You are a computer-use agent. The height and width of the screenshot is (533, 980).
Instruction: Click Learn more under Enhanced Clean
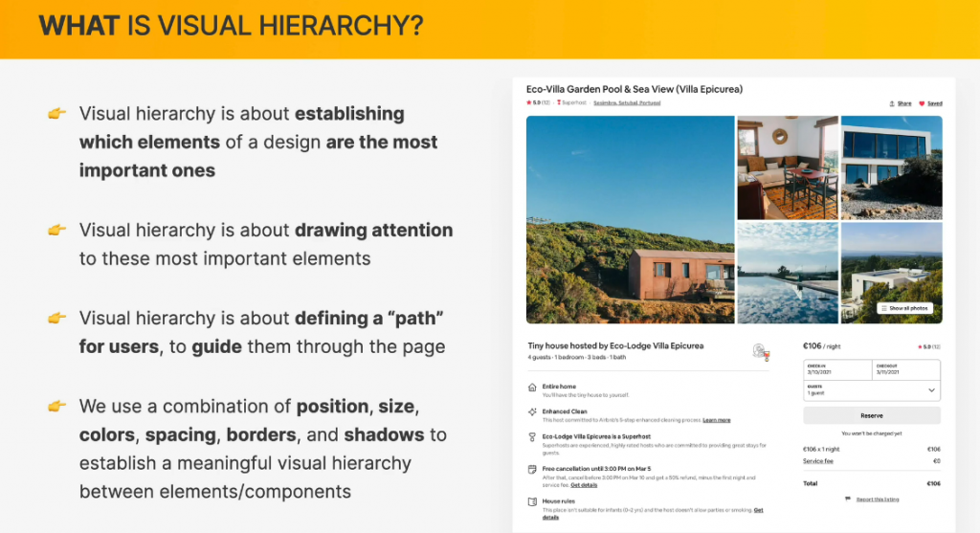(716, 420)
